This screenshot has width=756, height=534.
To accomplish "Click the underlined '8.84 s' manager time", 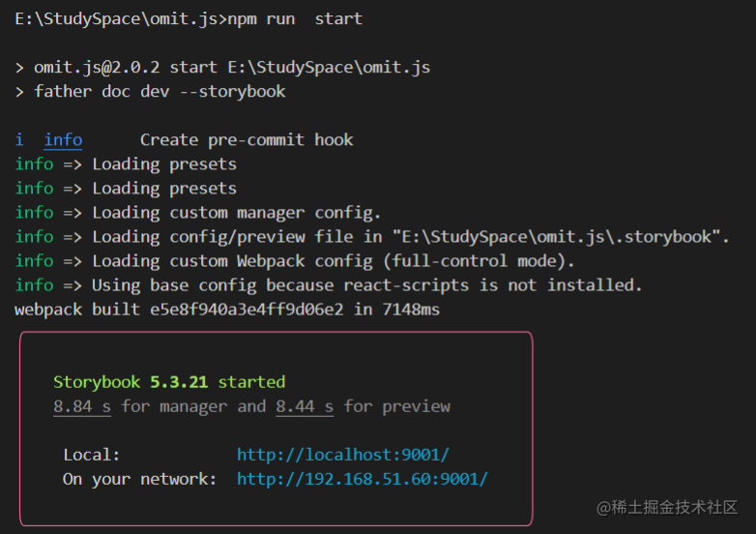I will point(82,406).
